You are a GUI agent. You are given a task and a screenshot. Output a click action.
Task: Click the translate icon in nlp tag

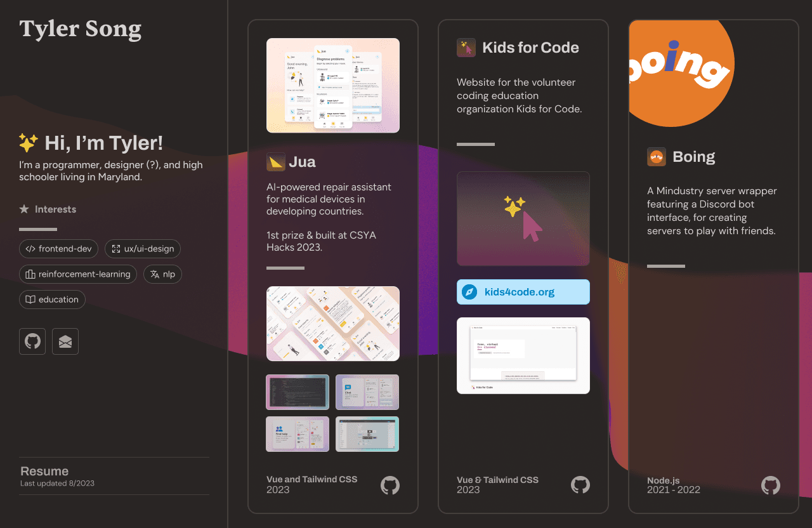[155, 274]
